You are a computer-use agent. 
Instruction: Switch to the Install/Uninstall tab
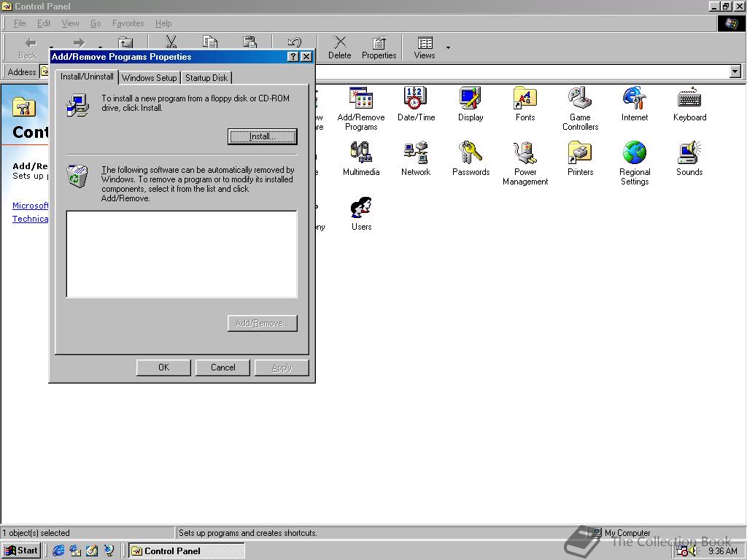pyautogui.click(x=87, y=77)
